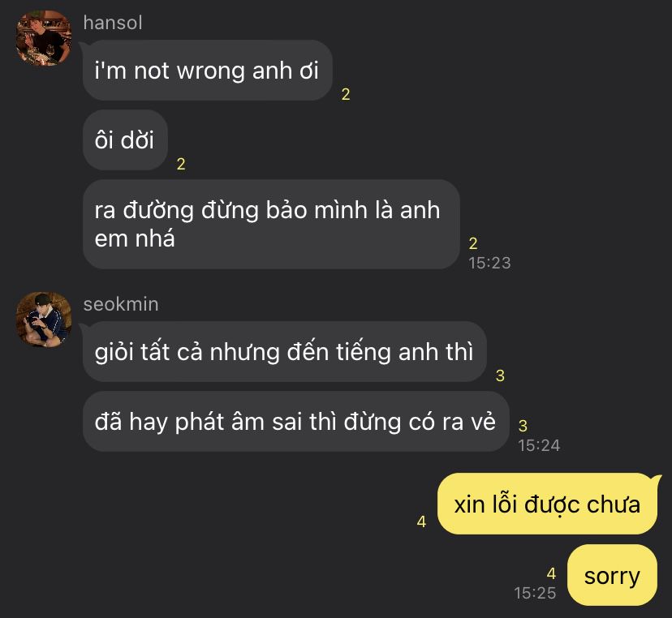The image size is (672, 618).
Task: Tap unread count 2 beside "i'm not wrong"
Action: click(346, 94)
